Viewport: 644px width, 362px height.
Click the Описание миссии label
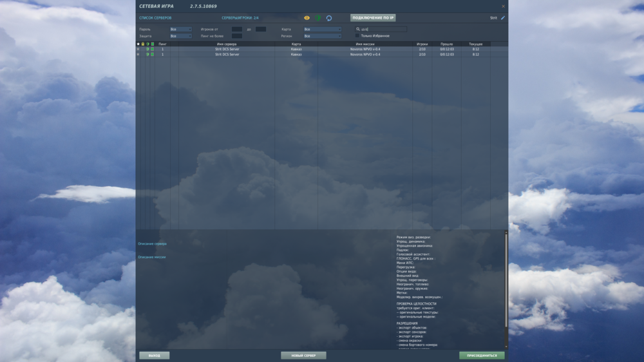(x=151, y=257)
